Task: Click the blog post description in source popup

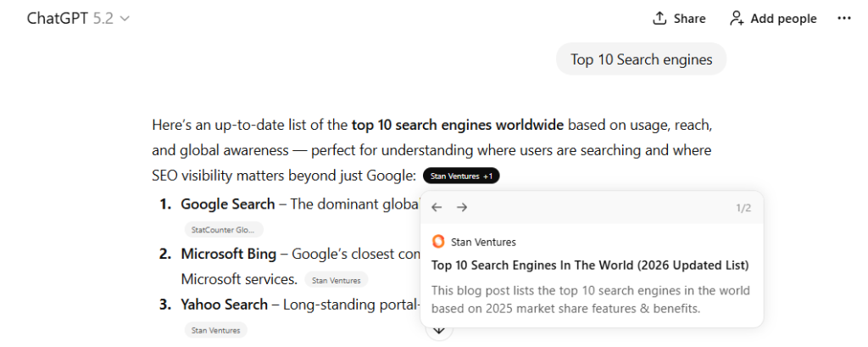Action: [590, 299]
